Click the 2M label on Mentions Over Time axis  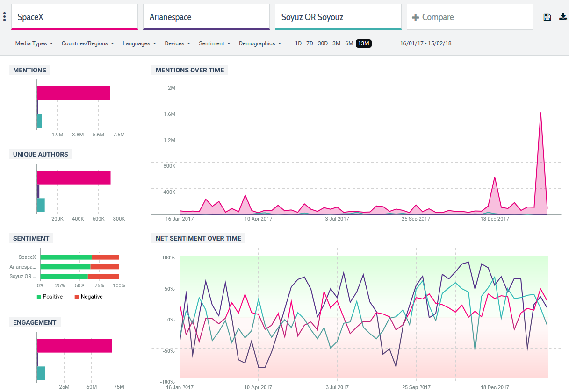pos(171,88)
